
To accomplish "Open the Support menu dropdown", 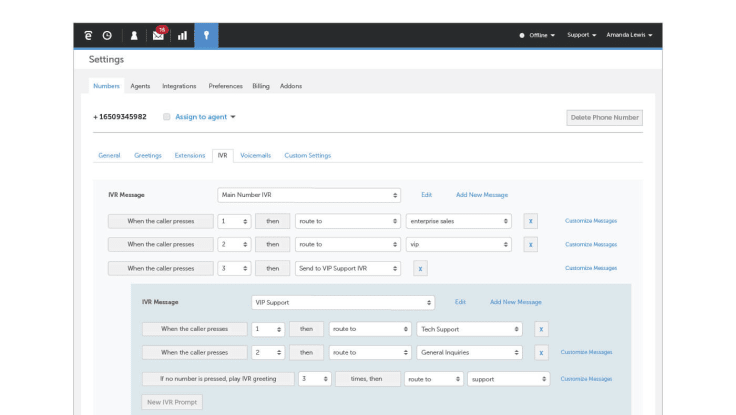I will tap(582, 35).
